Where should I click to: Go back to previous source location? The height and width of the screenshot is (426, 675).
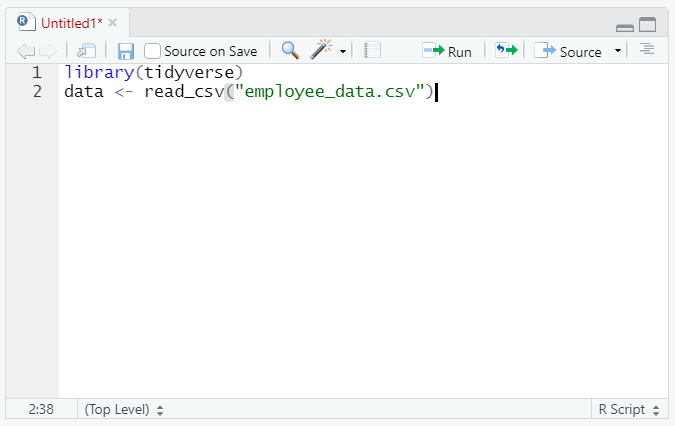tap(26, 51)
